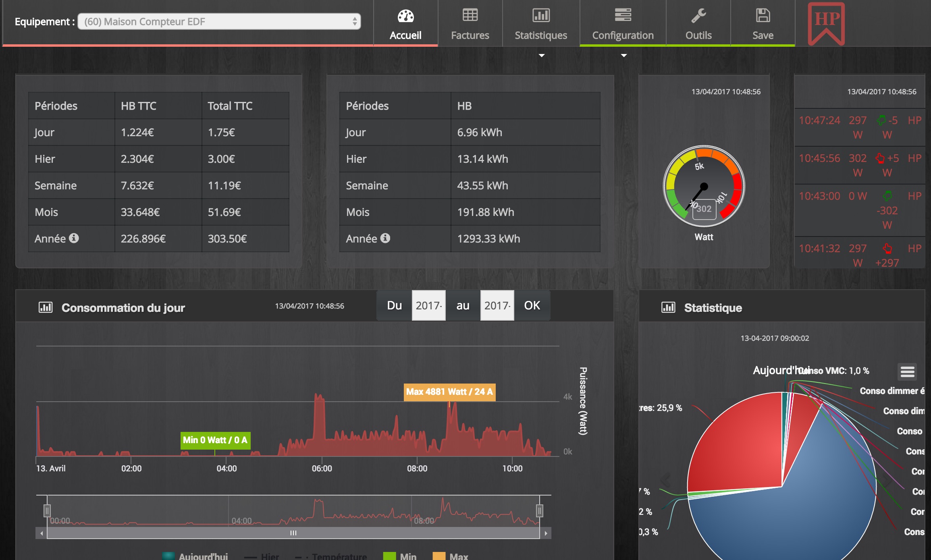The width and height of the screenshot is (931, 560).
Task: Open the Statistiques menu
Action: point(541,23)
